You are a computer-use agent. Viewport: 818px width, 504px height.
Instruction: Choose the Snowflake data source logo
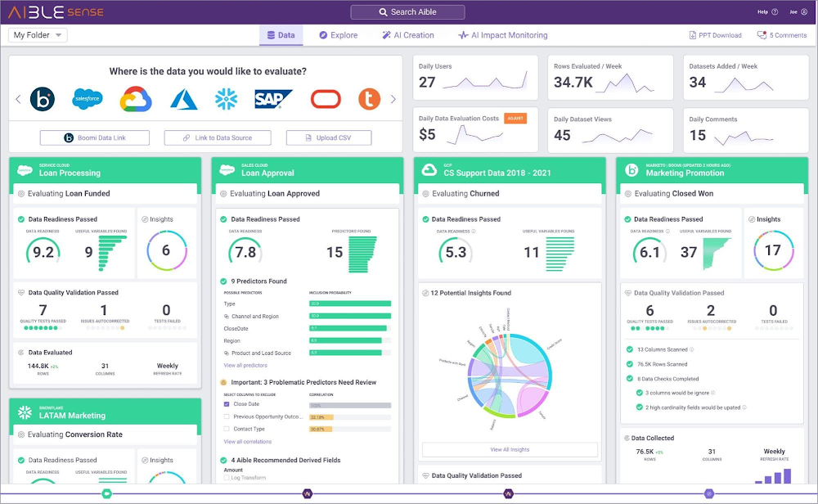tap(226, 99)
